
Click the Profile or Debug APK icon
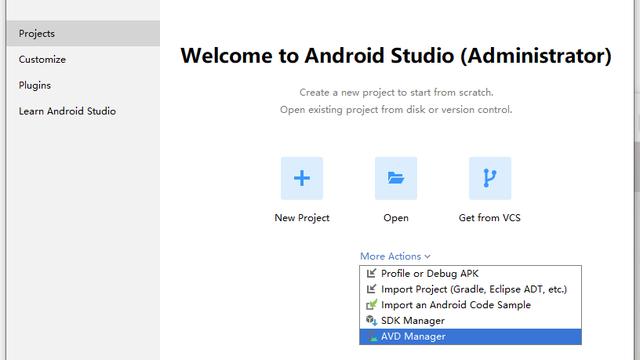pos(371,273)
